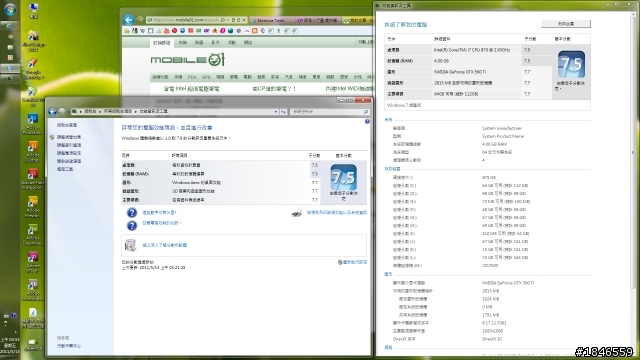Open the browser address bar search dropdown arrow
640x360 pixels.
click(227, 20)
